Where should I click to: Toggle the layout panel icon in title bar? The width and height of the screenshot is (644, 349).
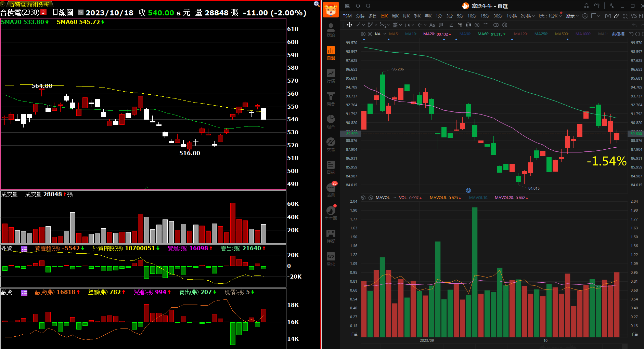pyautogui.click(x=348, y=6)
